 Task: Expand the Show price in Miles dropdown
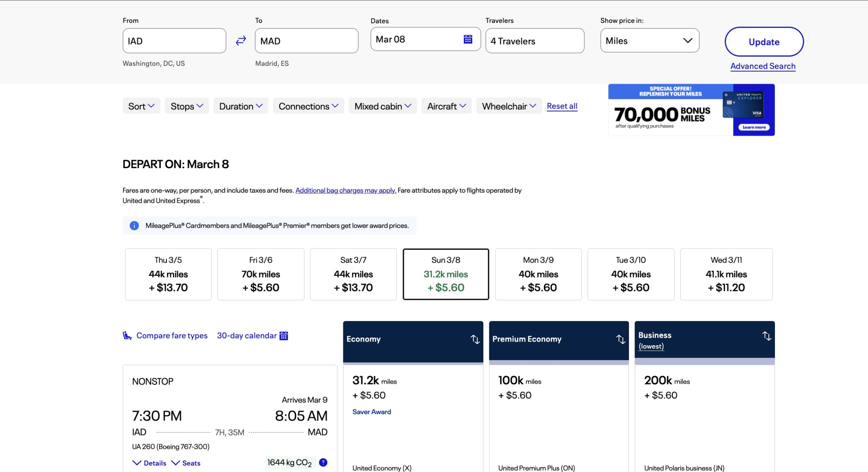tap(649, 41)
